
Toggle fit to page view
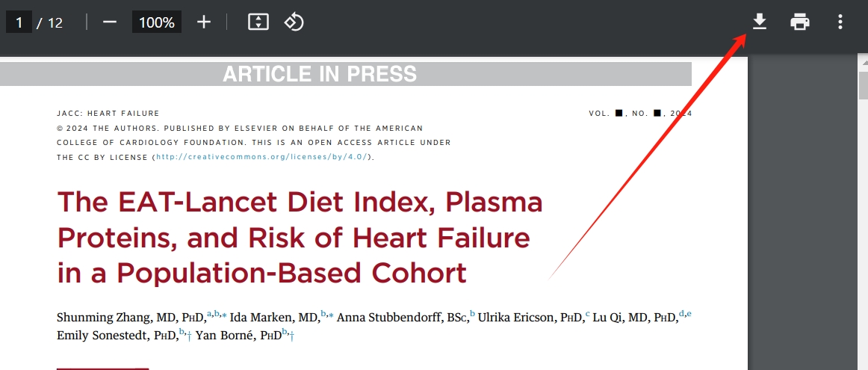(258, 22)
